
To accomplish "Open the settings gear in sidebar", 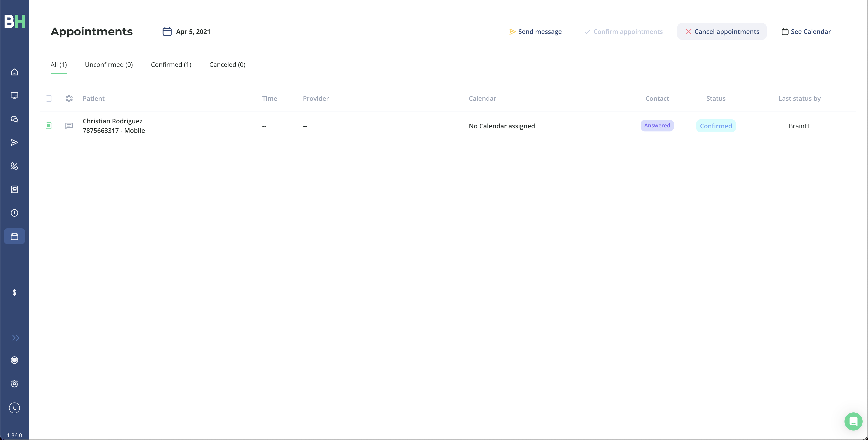I will [x=14, y=384].
